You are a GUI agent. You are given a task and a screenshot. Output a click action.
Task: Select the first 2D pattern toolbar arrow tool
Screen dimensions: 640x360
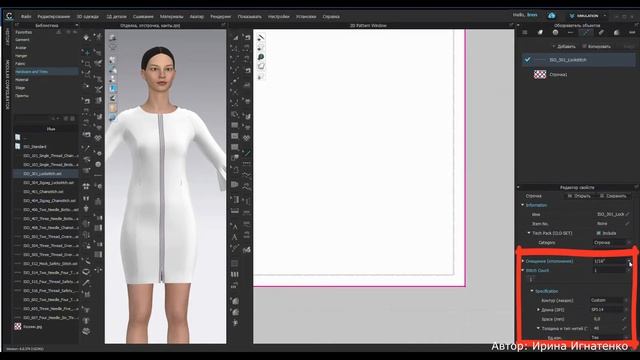(235, 38)
